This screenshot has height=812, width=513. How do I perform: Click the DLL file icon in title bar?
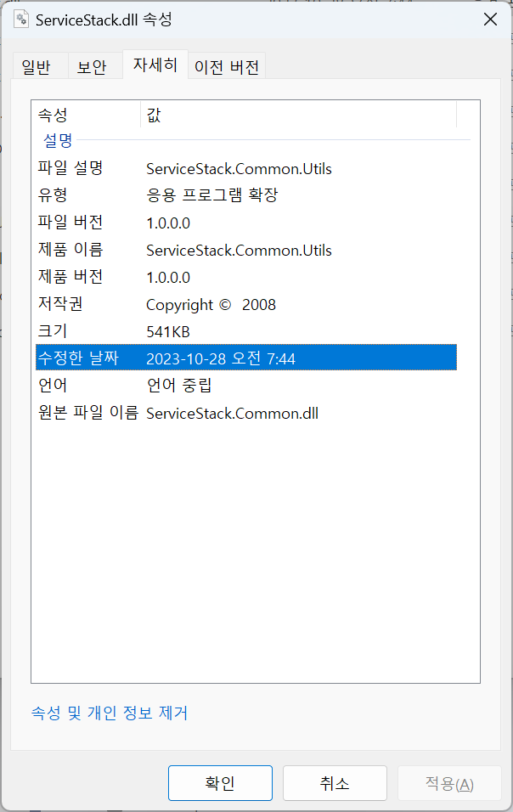pyautogui.click(x=21, y=20)
